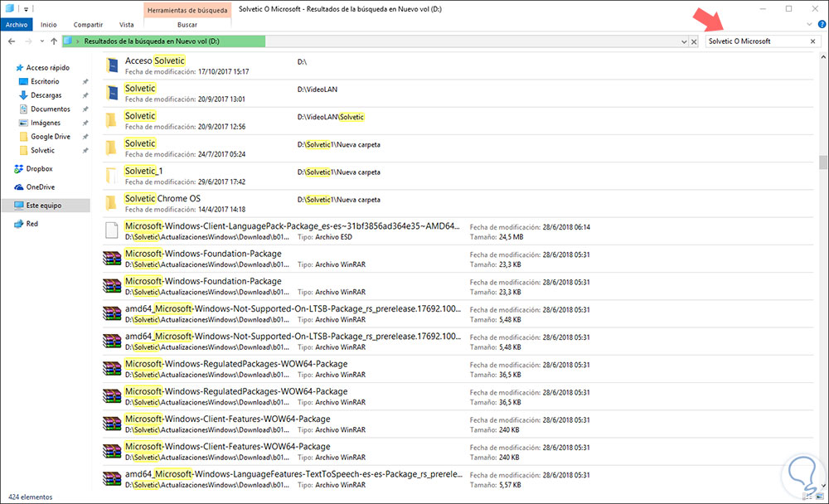
Task: Select second Microsoft-Windows-Client-Features-WOW64-Package name
Action: pos(227,446)
